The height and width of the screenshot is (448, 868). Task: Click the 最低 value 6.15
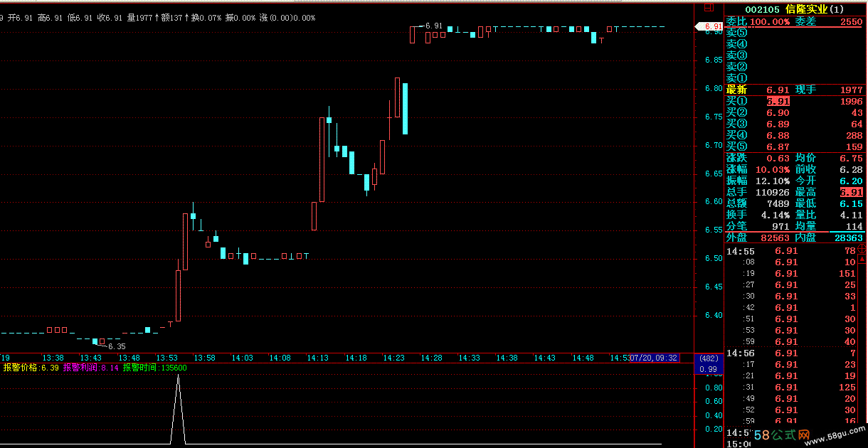852,203
